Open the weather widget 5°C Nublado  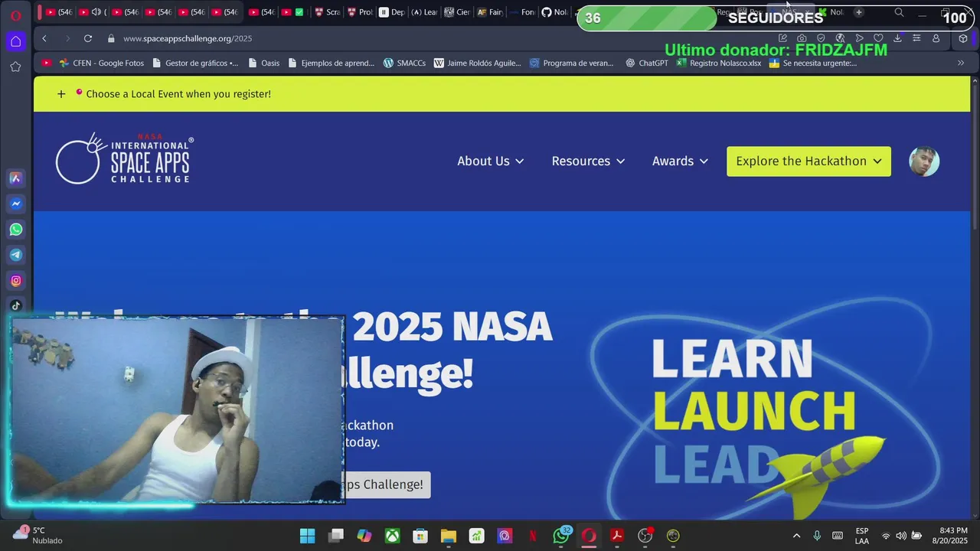pos(38,535)
